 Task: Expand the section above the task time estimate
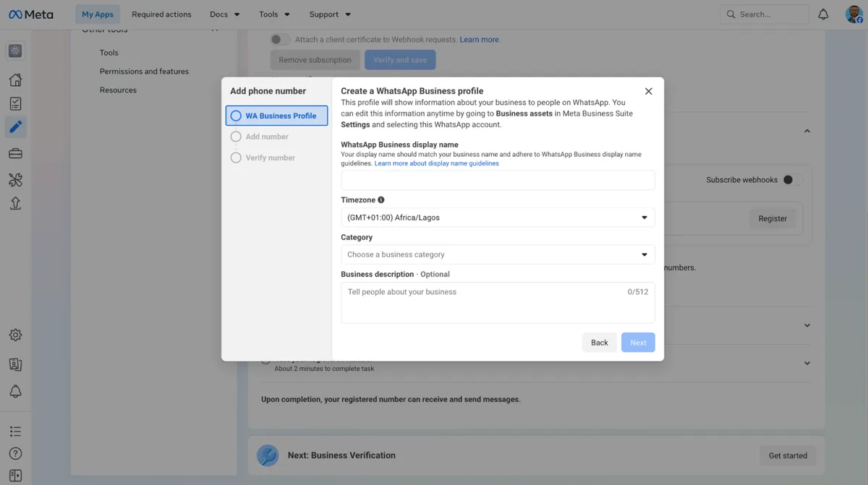pos(807,325)
